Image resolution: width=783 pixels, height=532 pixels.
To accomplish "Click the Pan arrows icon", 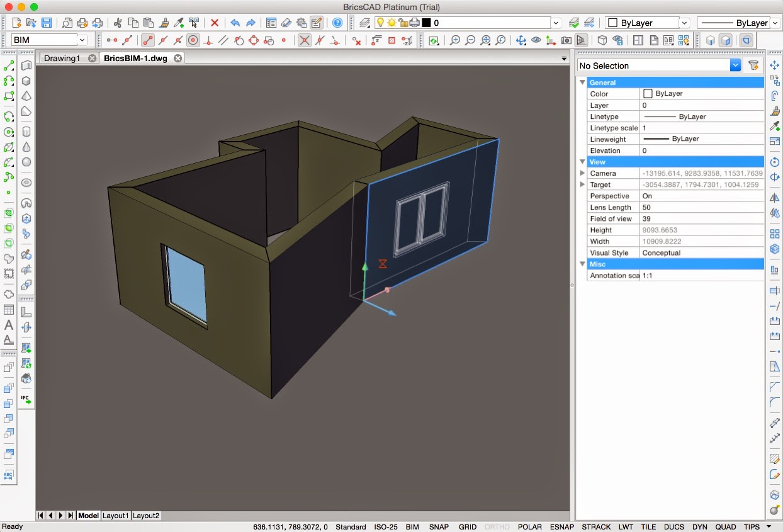I will tap(521, 40).
